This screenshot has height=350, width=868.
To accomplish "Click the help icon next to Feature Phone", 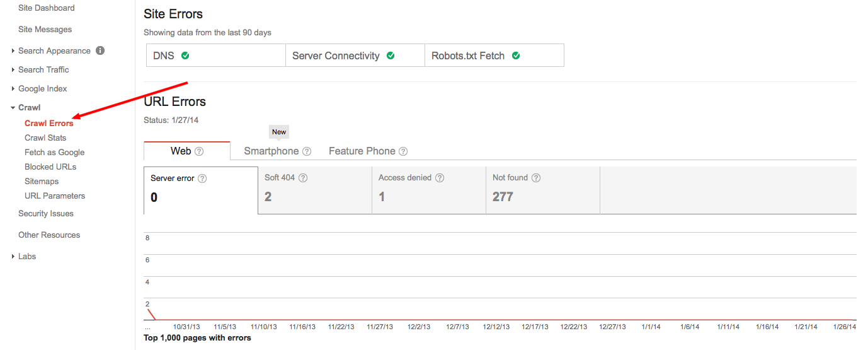I will pos(403,151).
